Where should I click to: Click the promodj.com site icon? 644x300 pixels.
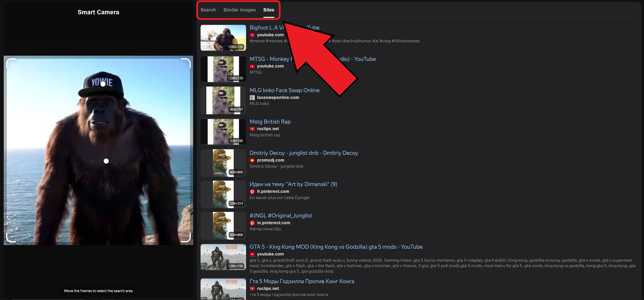point(252,160)
